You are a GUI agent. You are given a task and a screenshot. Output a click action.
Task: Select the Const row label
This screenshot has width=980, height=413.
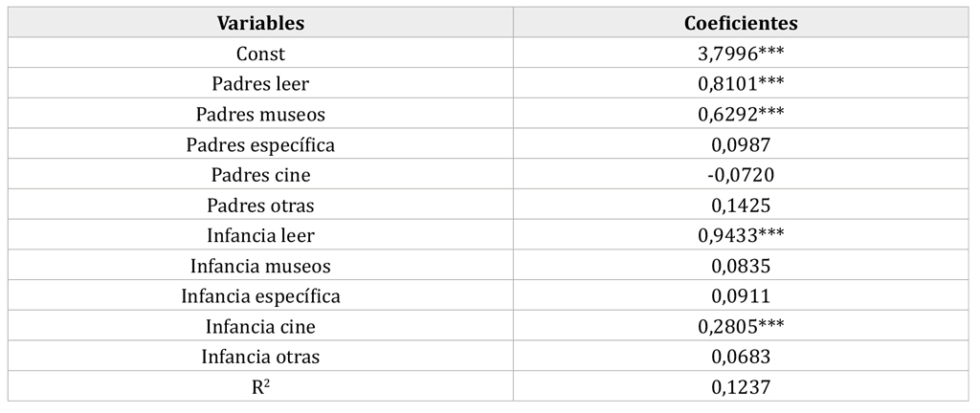point(260,54)
